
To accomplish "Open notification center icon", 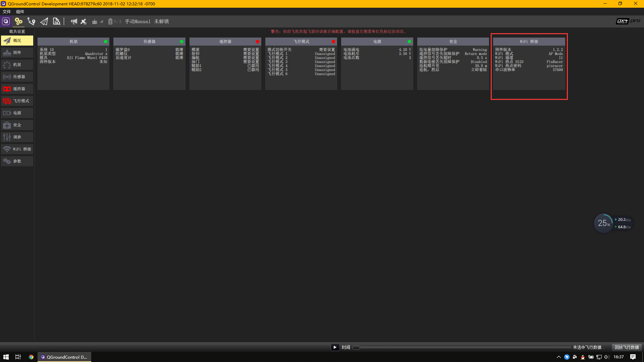I will coord(633,357).
